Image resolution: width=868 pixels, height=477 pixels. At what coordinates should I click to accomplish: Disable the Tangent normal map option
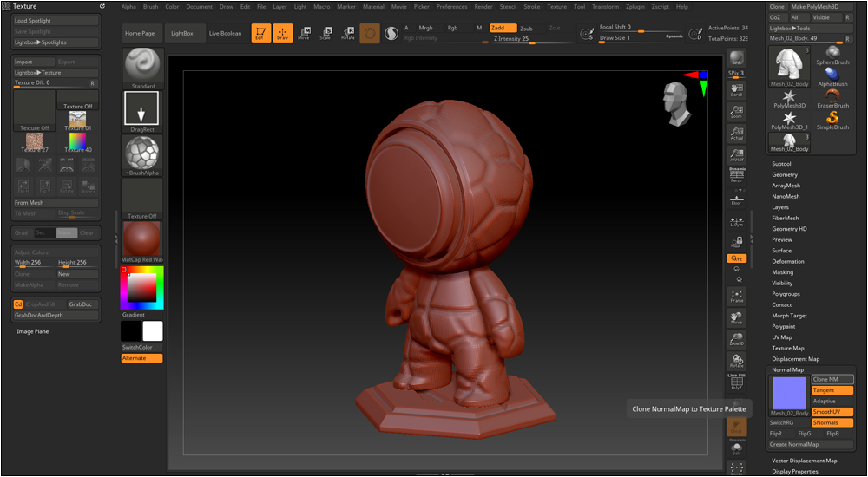832,390
